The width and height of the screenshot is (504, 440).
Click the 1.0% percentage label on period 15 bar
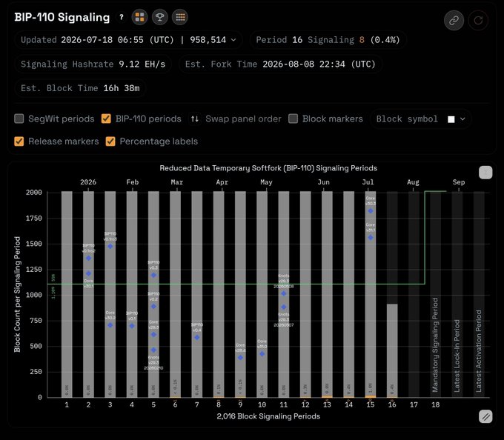[371, 387]
